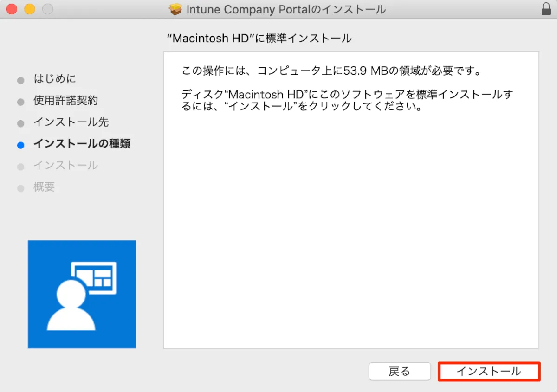557x392 pixels.
Task: Click the Intune Company Portal logo image
Action: point(82,294)
